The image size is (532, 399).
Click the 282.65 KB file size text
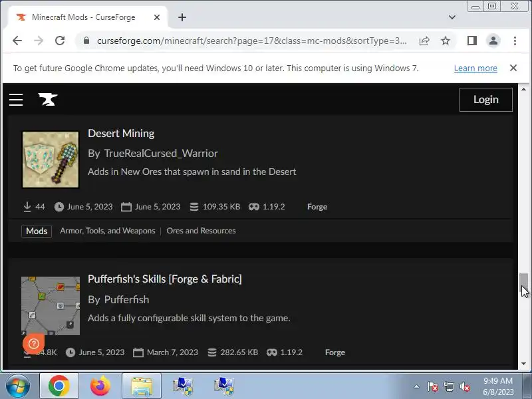pos(239,352)
